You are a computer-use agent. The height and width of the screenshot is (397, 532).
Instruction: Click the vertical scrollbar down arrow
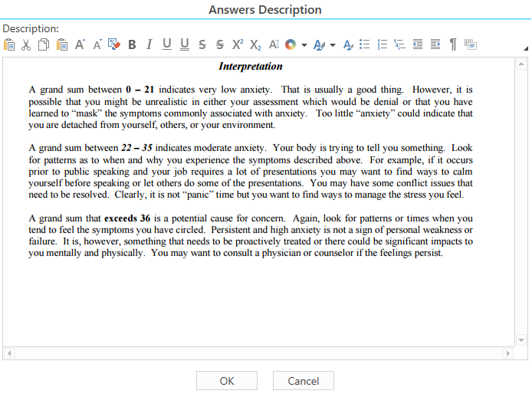[521, 340]
